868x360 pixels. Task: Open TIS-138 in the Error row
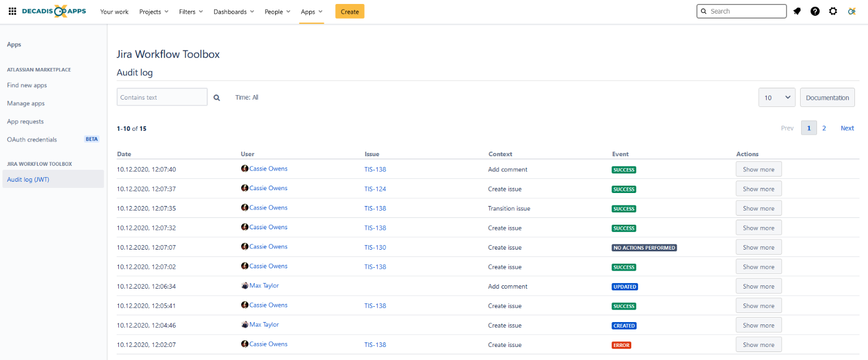tap(375, 345)
